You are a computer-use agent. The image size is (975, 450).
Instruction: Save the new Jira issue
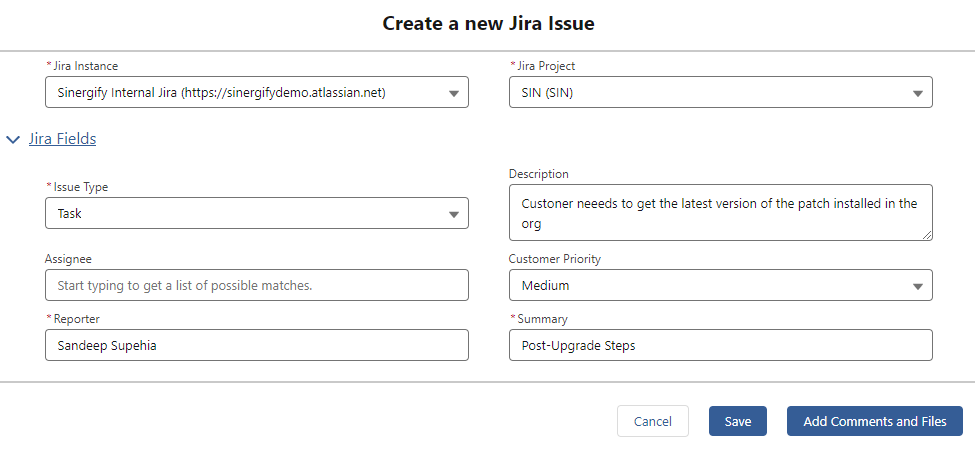click(737, 421)
